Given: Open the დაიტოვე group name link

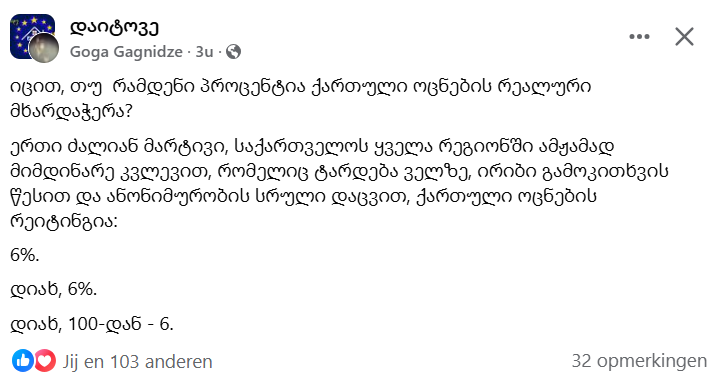Looking at the screenshot, I should (x=114, y=28).
